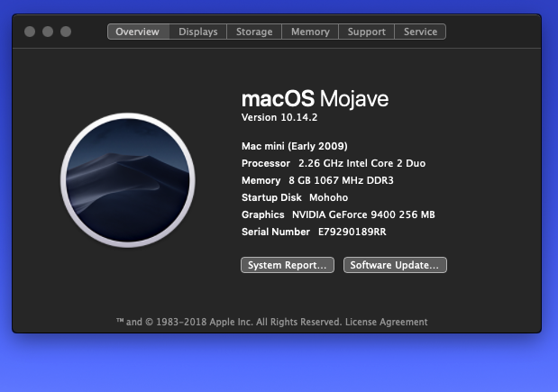Viewport: 558px width, 392px height.
Task: Click the macOS Mojave desert logo
Action: 128,180
